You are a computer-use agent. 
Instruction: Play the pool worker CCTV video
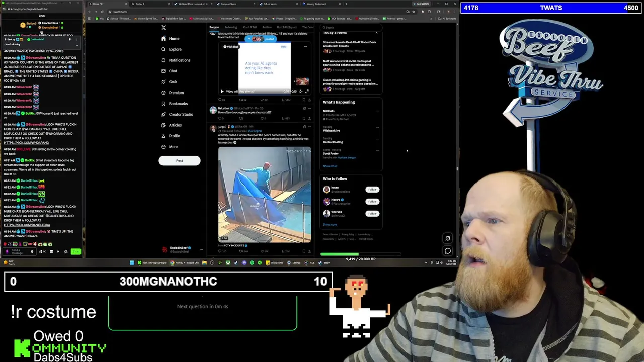tap(265, 195)
